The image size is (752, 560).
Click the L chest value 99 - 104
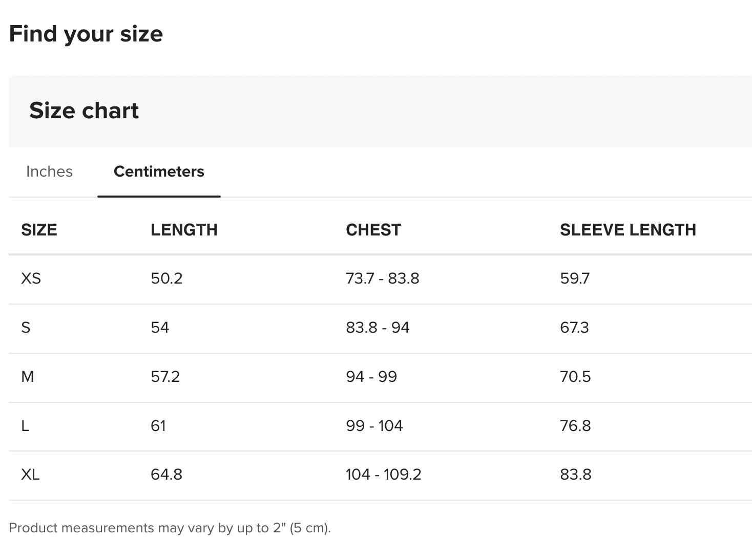tap(374, 426)
